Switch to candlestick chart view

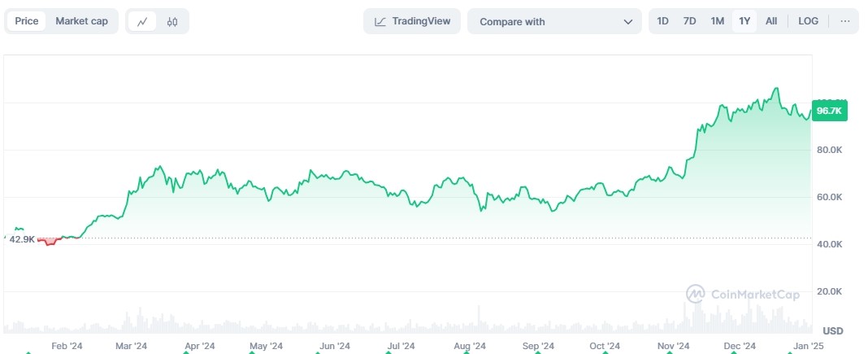(x=171, y=22)
